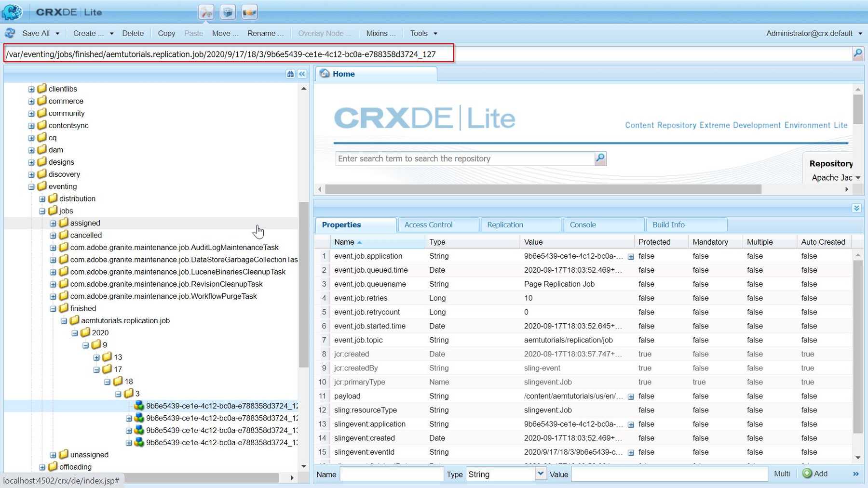This screenshot has width=868, height=488.
Task: Click Delete in the toolbar
Action: tap(133, 33)
